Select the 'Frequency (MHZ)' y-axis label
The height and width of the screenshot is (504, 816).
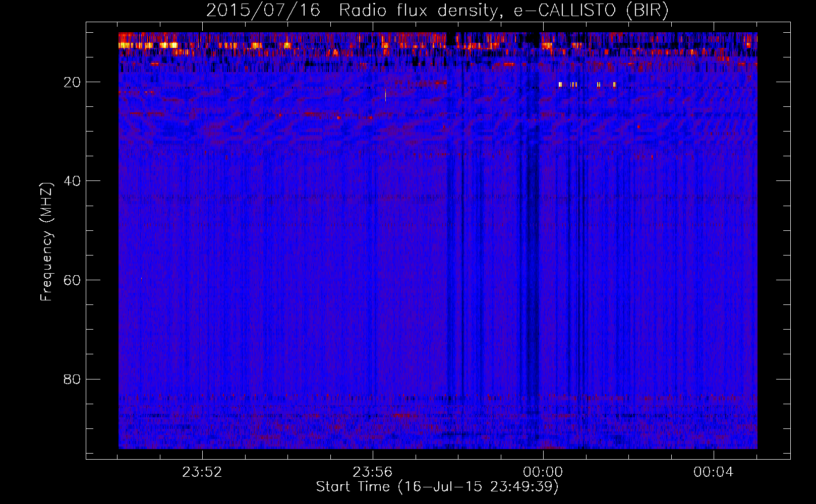46,242
